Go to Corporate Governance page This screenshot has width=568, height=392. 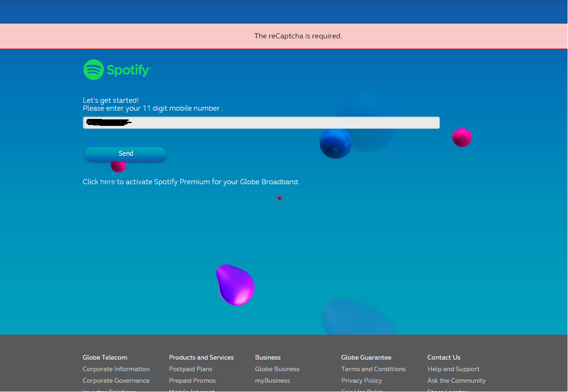click(116, 380)
